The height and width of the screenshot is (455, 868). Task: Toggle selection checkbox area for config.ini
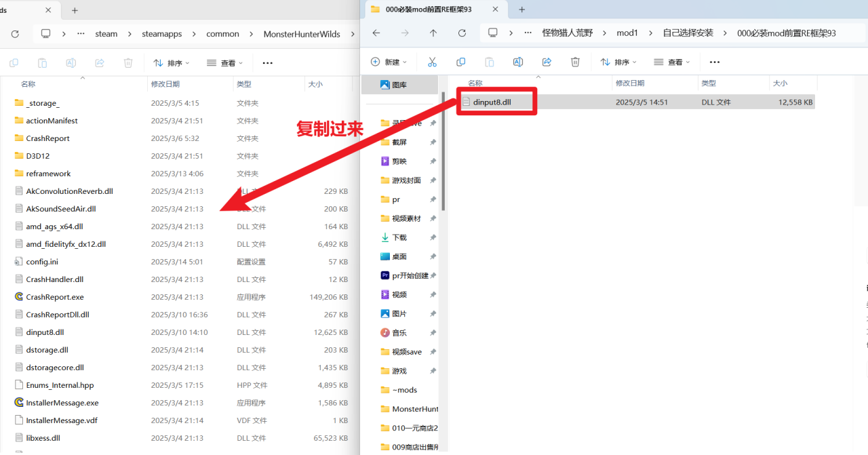tap(9, 261)
